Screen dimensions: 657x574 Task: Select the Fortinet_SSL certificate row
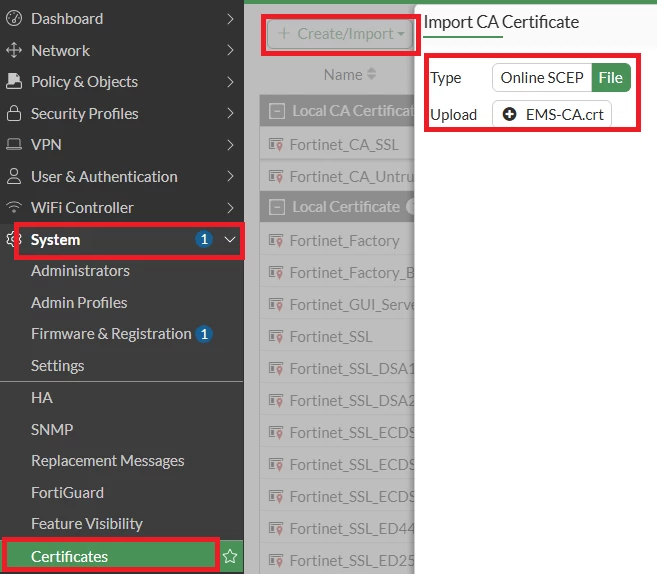click(x=337, y=336)
